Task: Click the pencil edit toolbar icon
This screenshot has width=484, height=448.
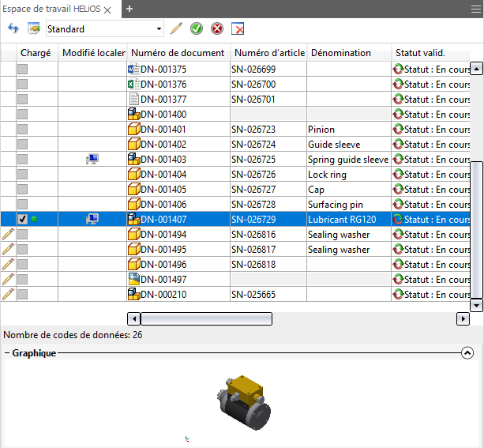Action: [176, 28]
